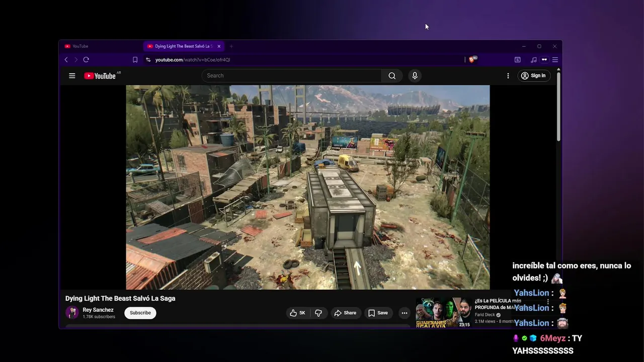Open the browser wallet icon
Viewport: 644px width, 362px height.
(x=517, y=59)
